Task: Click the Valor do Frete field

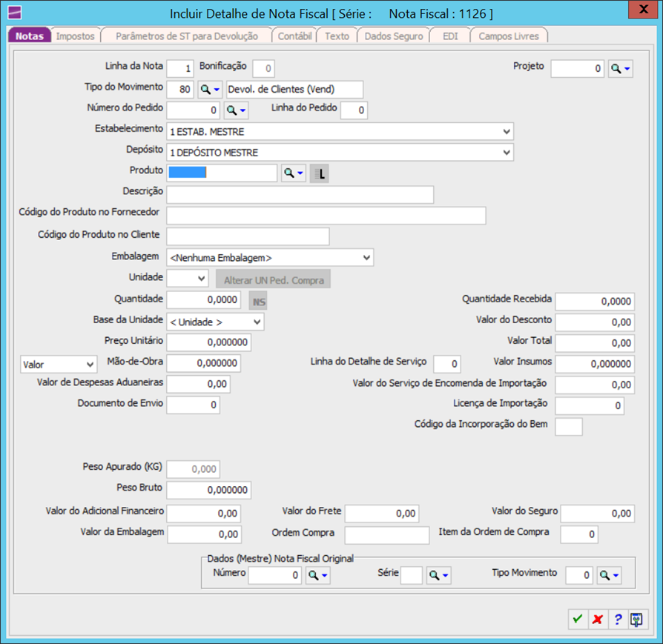Action: [382, 514]
